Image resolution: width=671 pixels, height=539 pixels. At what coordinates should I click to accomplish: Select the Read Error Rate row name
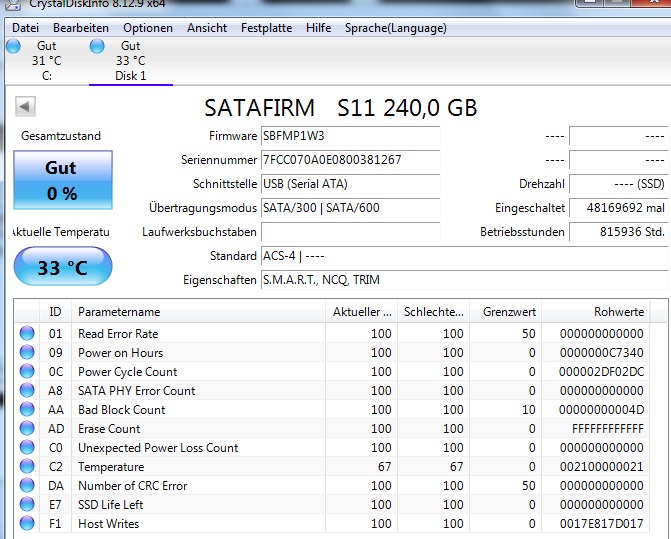[x=118, y=334]
